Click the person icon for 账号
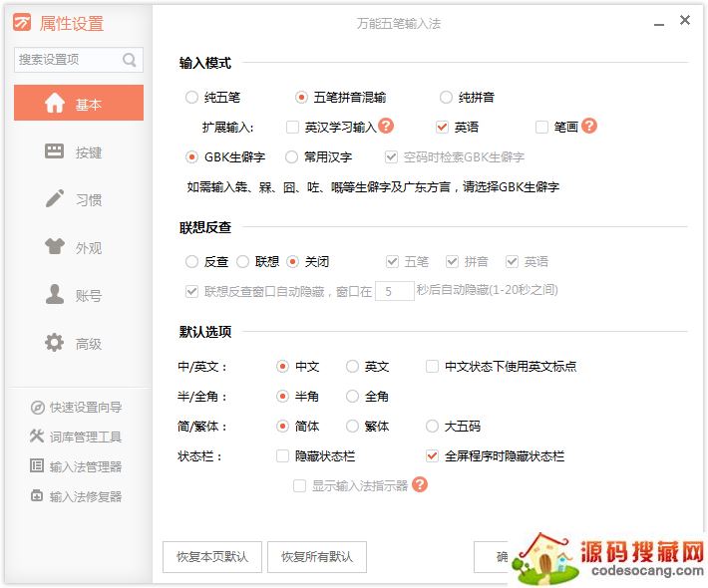The height and width of the screenshot is (588, 708). (55, 294)
